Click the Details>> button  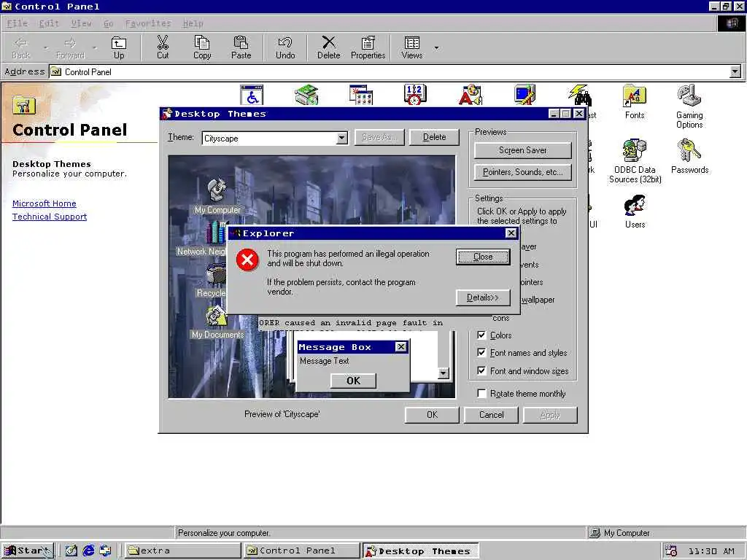point(483,297)
